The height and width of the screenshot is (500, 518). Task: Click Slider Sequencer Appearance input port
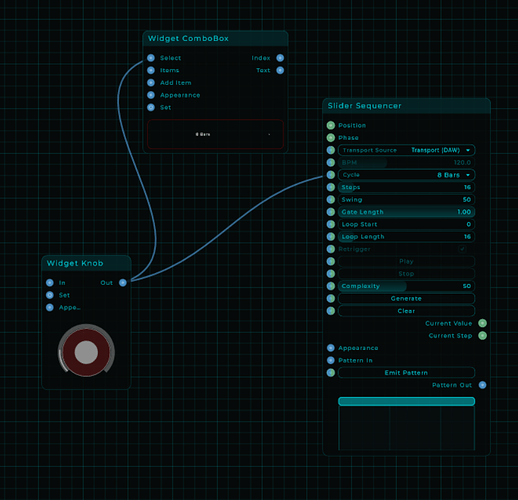pos(331,348)
